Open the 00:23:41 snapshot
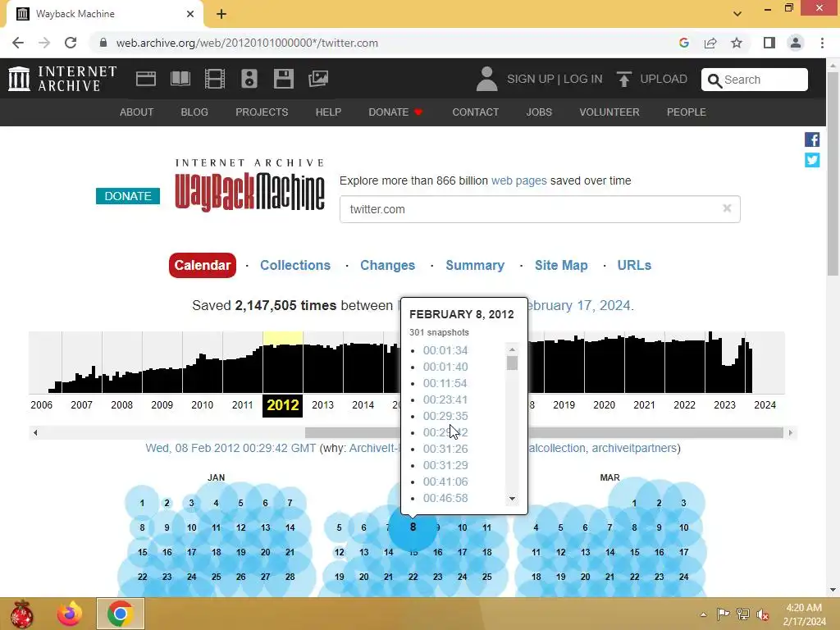The image size is (840, 630). click(445, 399)
